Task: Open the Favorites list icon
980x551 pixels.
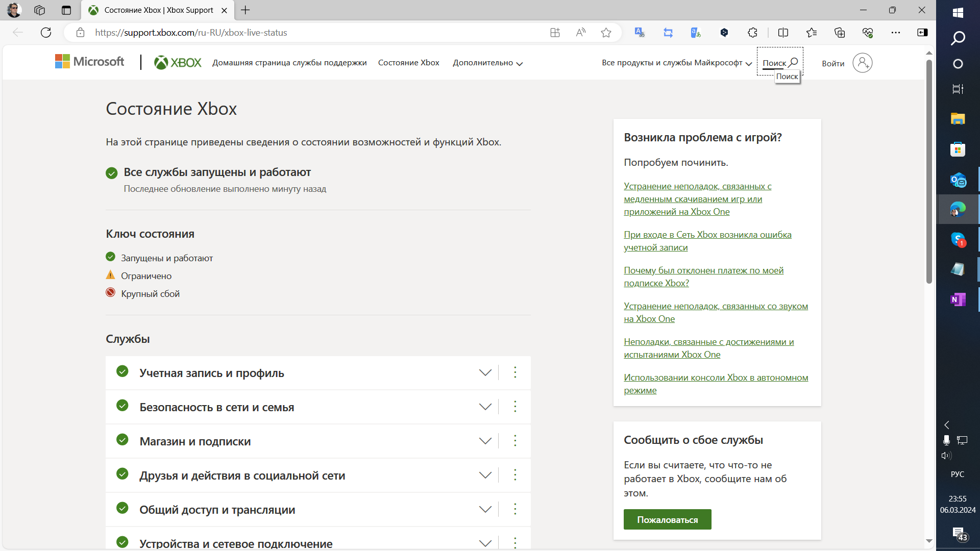Action: click(812, 33)
